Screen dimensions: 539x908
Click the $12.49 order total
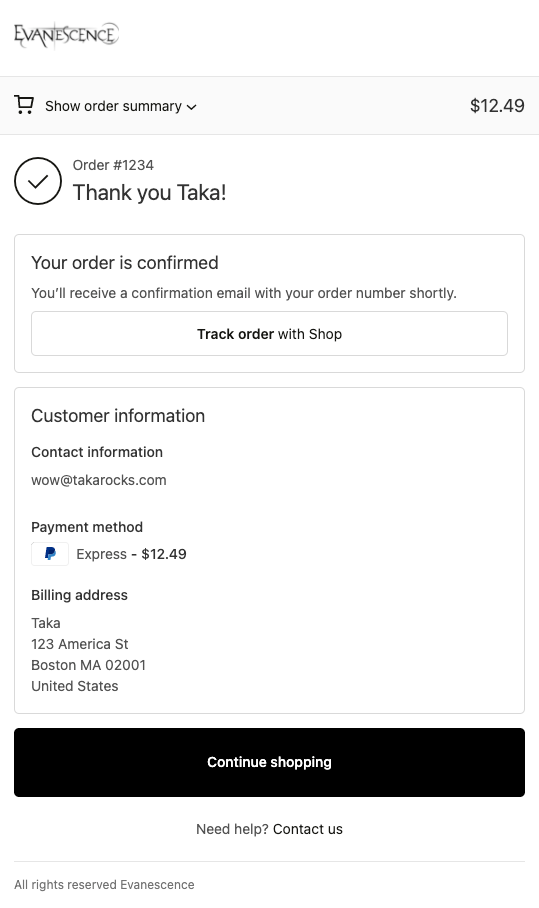point(497,105)
